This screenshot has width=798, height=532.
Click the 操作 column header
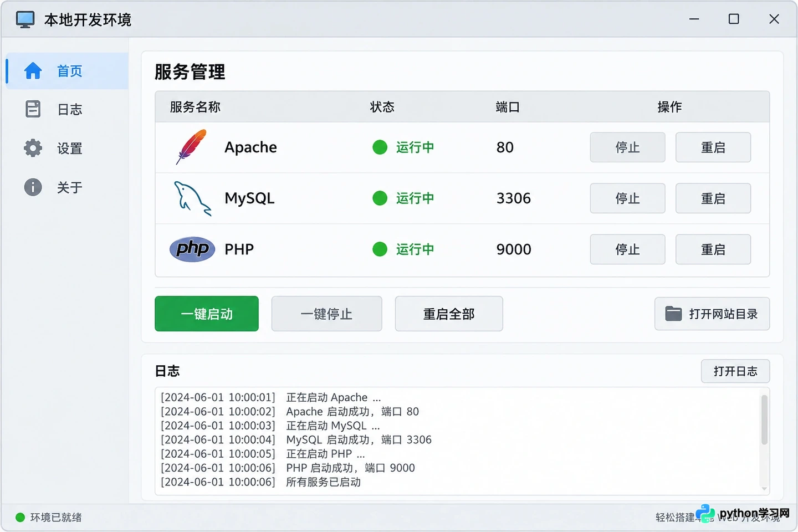coord(670,107)
